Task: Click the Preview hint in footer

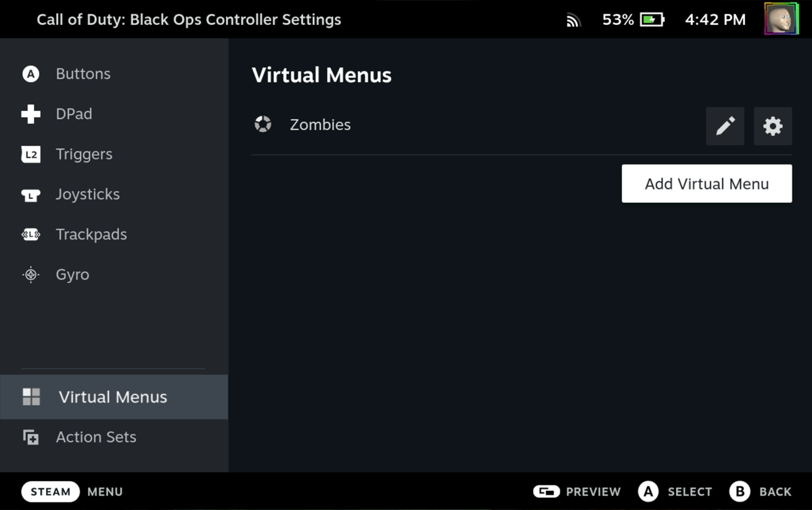Action: pos(577,492)
